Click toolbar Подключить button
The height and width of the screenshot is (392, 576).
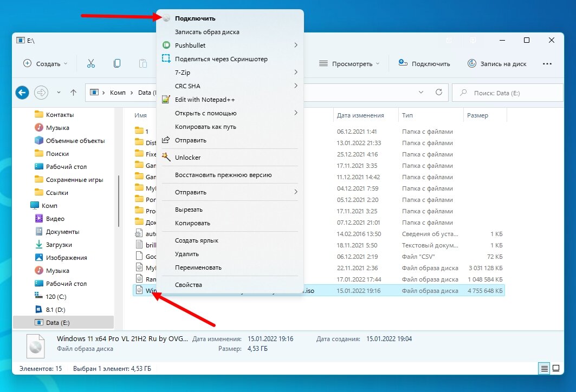[424, 63]
